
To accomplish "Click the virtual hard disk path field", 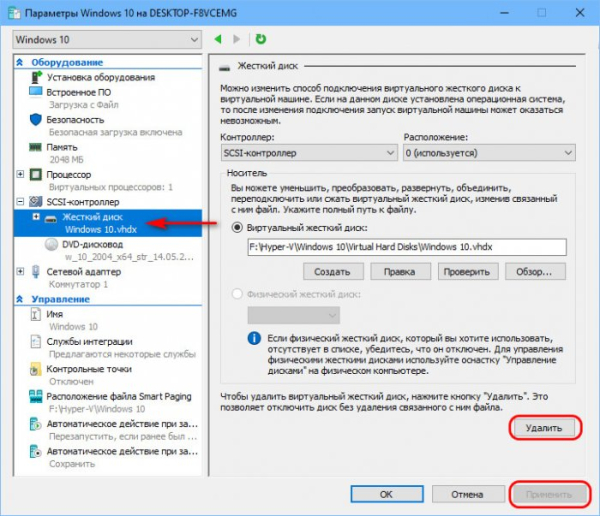I will [406, 246].
